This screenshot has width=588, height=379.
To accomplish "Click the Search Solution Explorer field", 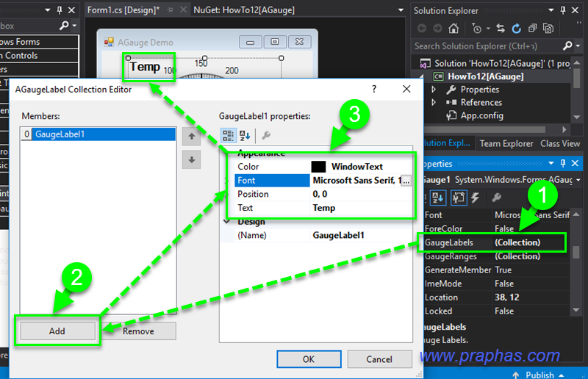I will tap(487, 46).
